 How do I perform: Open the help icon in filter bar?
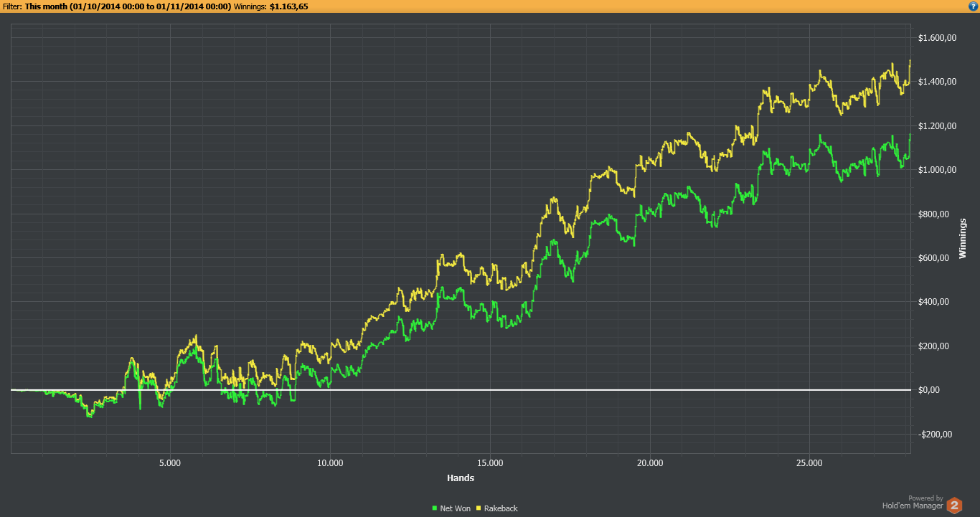(973, 6)
